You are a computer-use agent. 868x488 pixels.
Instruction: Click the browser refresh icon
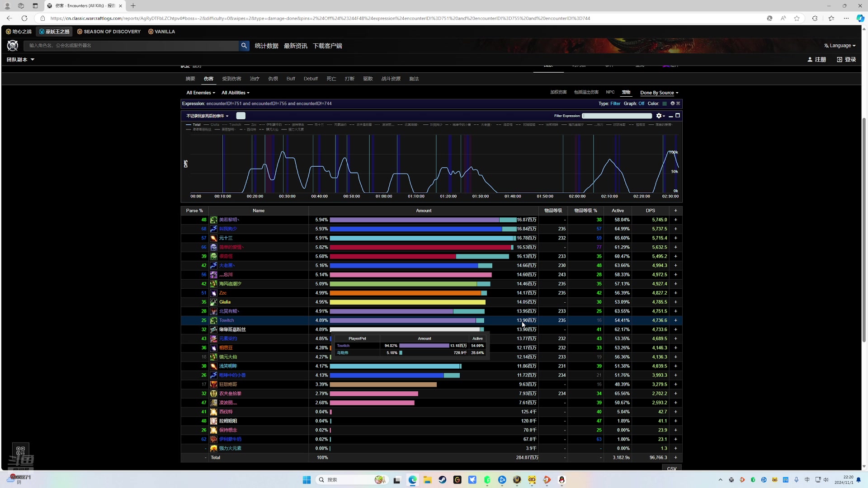(24, 19)
